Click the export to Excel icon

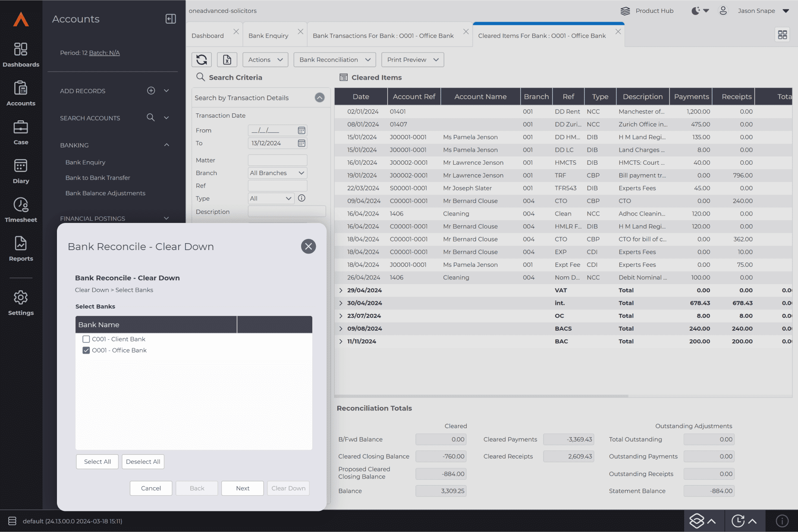coord(227,59)
